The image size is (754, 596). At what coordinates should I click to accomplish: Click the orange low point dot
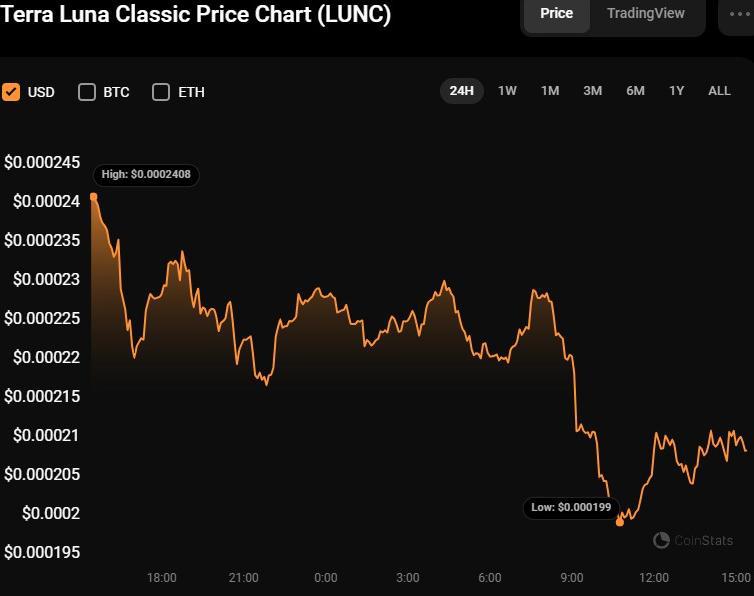click(620, 521)
